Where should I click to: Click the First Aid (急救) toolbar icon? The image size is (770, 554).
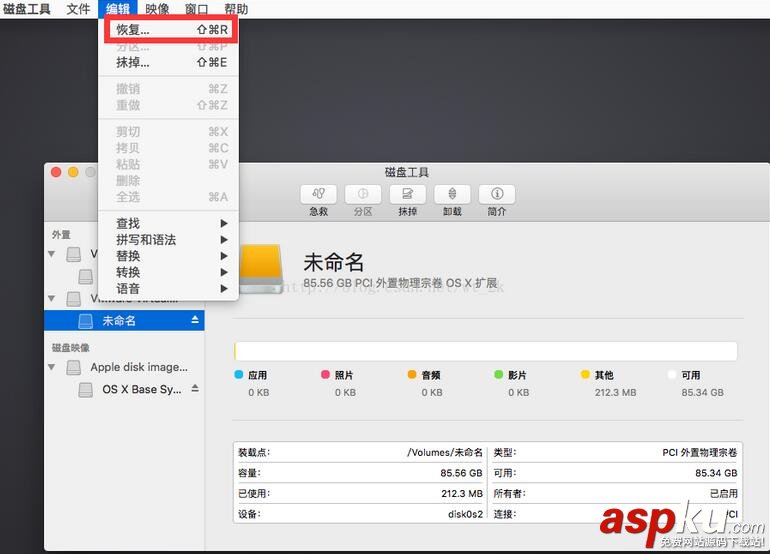coord(319,194)
